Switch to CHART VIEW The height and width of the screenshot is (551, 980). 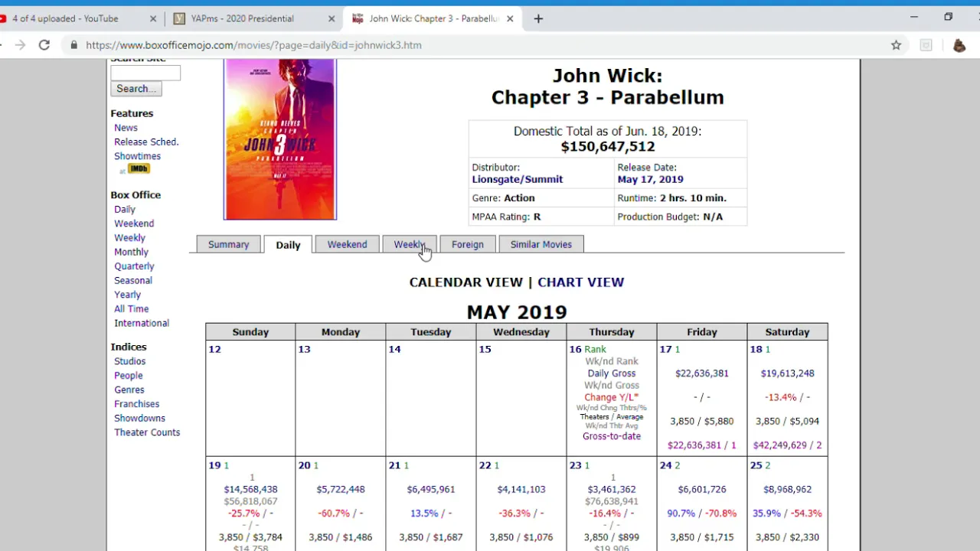(x=580, y=282)
